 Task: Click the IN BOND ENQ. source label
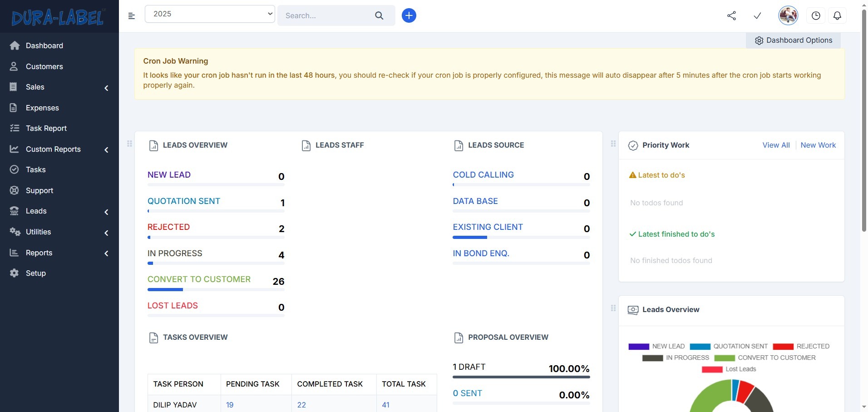[x=481, y=253]
